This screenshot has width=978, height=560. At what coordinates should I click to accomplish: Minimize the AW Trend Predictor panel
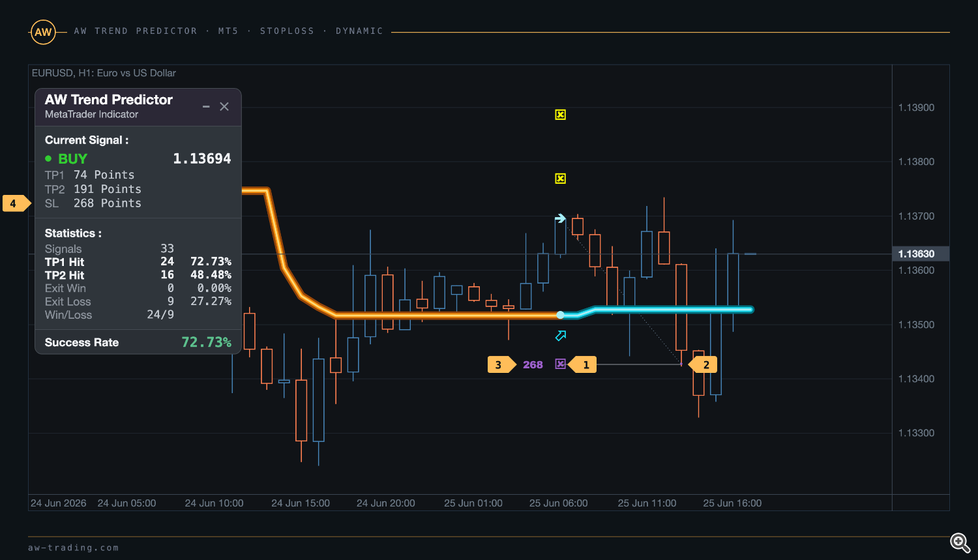pyautogui.click(x=206, y=106)
